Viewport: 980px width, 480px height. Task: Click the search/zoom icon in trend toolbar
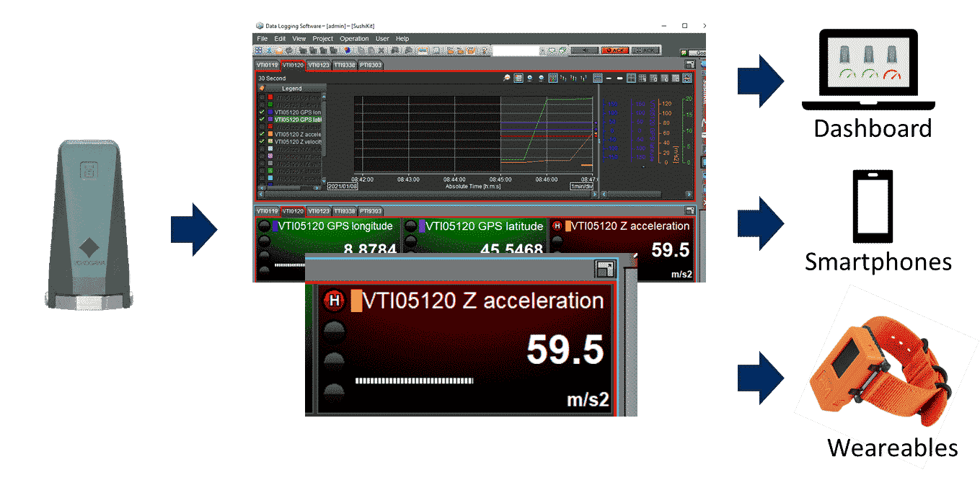pyautogui.click(x=507, y=78)
